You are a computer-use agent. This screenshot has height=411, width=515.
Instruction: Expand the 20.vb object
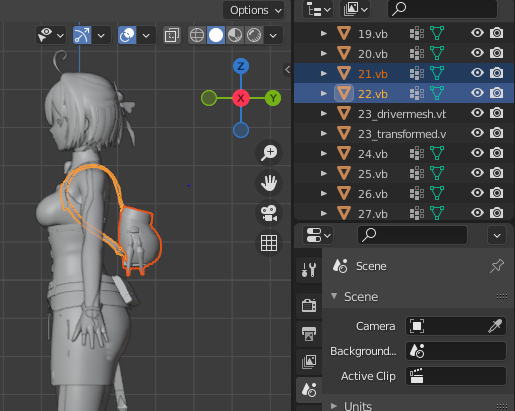(324, 53)
